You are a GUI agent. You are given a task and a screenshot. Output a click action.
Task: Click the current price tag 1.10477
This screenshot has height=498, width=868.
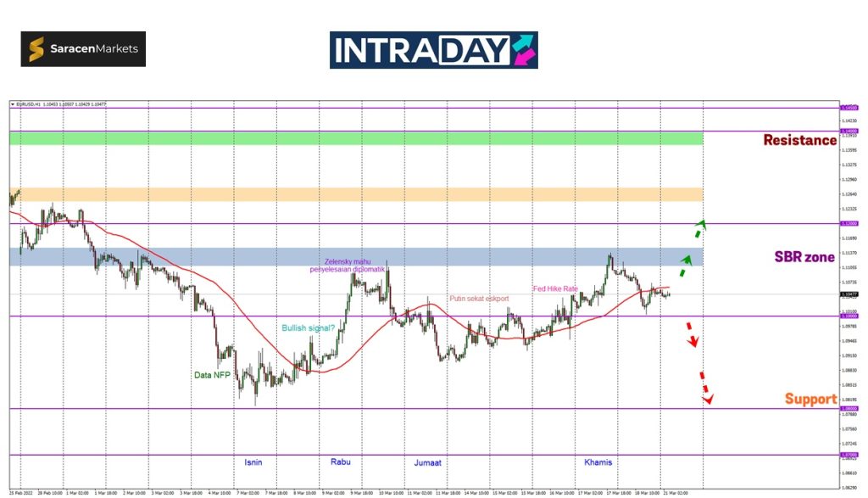click(x=848, y=294)
